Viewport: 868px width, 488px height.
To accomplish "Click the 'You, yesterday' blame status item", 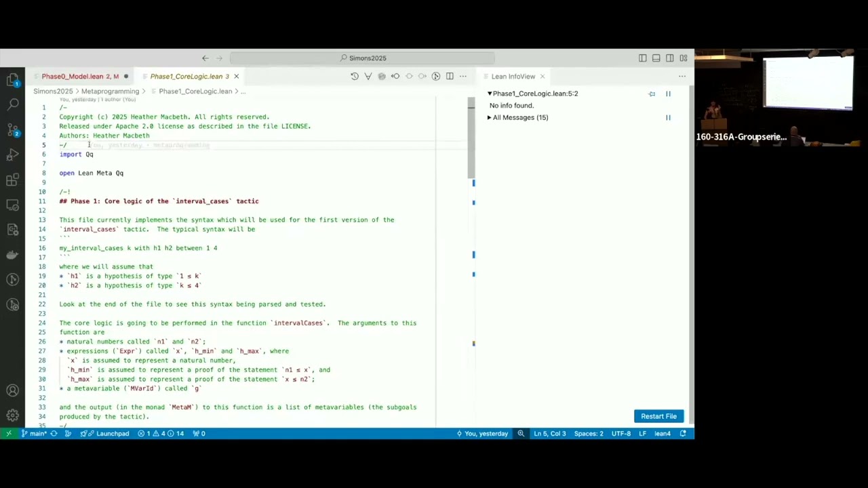I will (482, 434).
